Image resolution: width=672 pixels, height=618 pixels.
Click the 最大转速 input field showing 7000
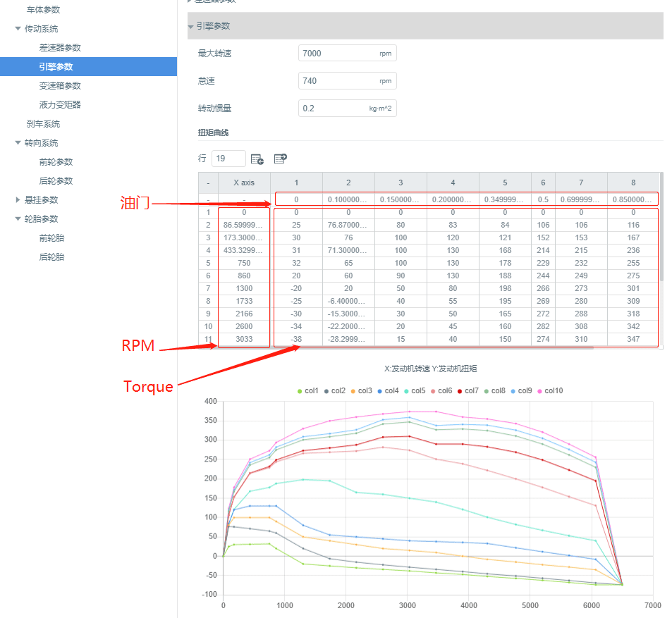click(347, 53)
